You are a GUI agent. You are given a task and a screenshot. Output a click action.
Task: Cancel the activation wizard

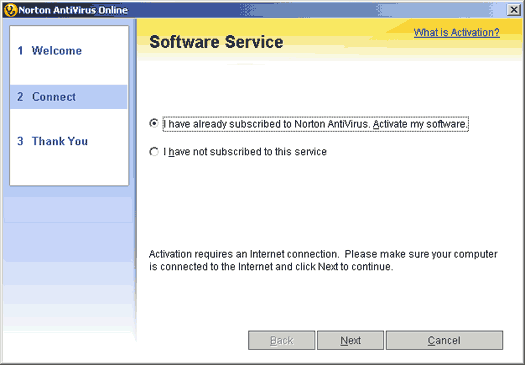click(x=444, y=340)
